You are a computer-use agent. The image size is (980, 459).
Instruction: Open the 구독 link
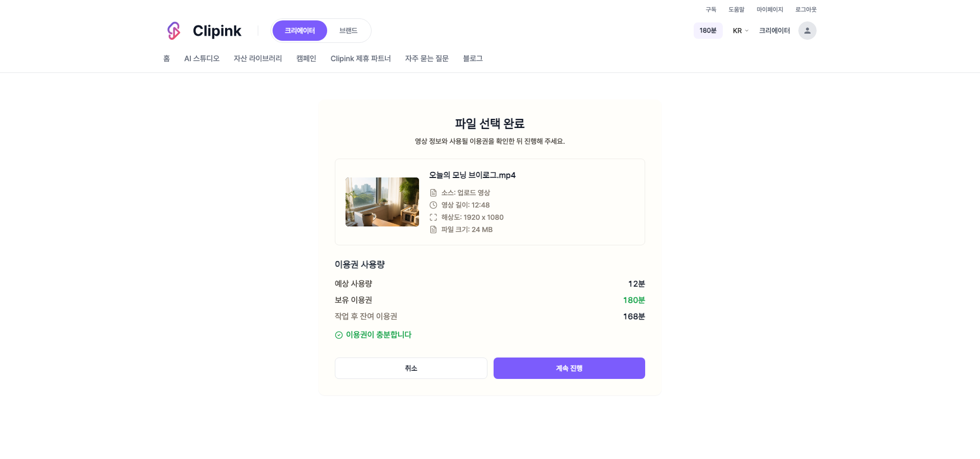coord(711,10)
